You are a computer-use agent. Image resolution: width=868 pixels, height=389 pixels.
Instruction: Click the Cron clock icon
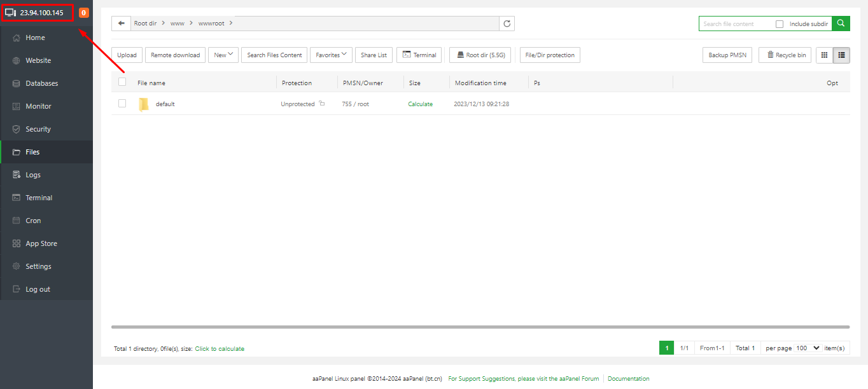(x=17, y=221)
